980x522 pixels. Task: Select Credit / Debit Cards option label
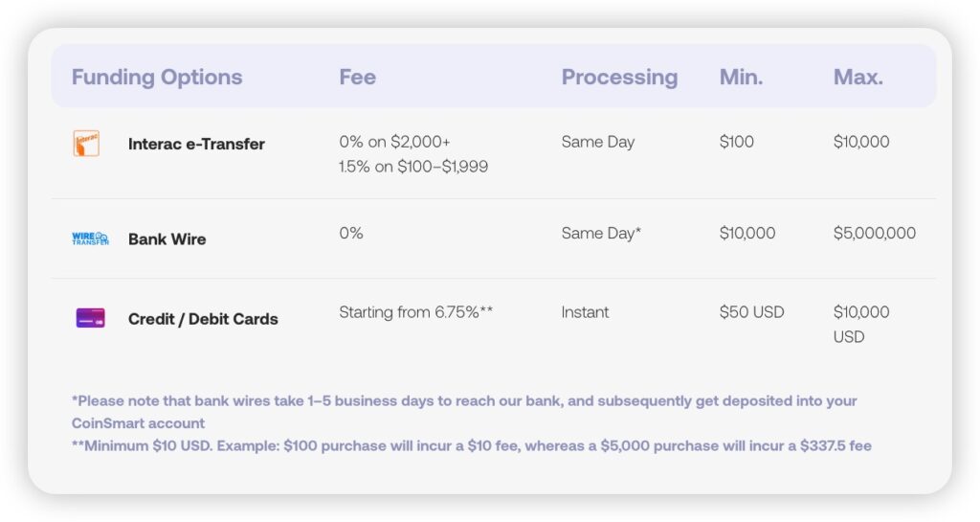click(203, 319)
